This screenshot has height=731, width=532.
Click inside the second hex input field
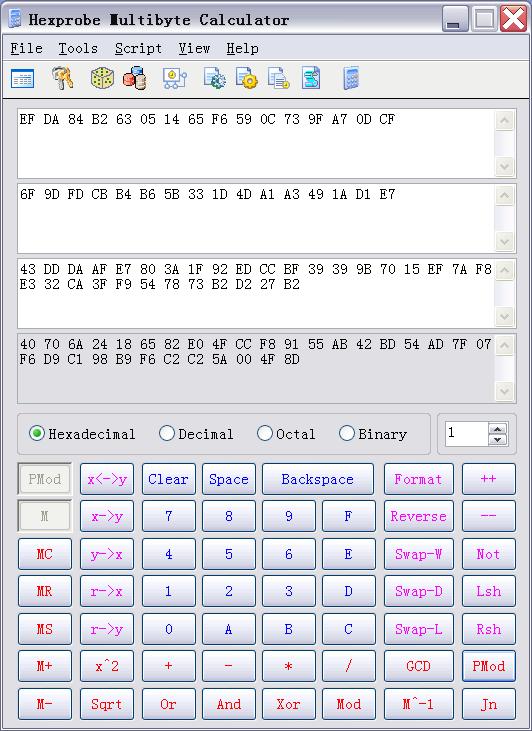pos(256,218)
